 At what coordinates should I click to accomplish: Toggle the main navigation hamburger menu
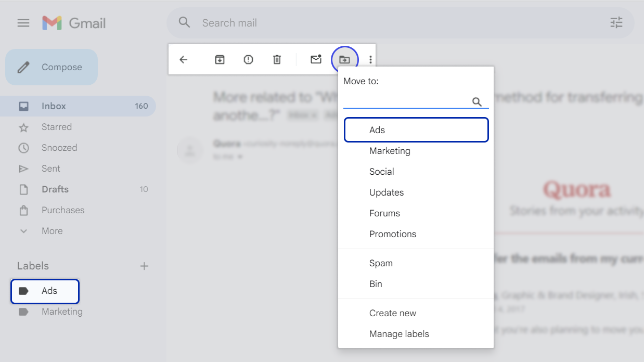coord(23,22)
